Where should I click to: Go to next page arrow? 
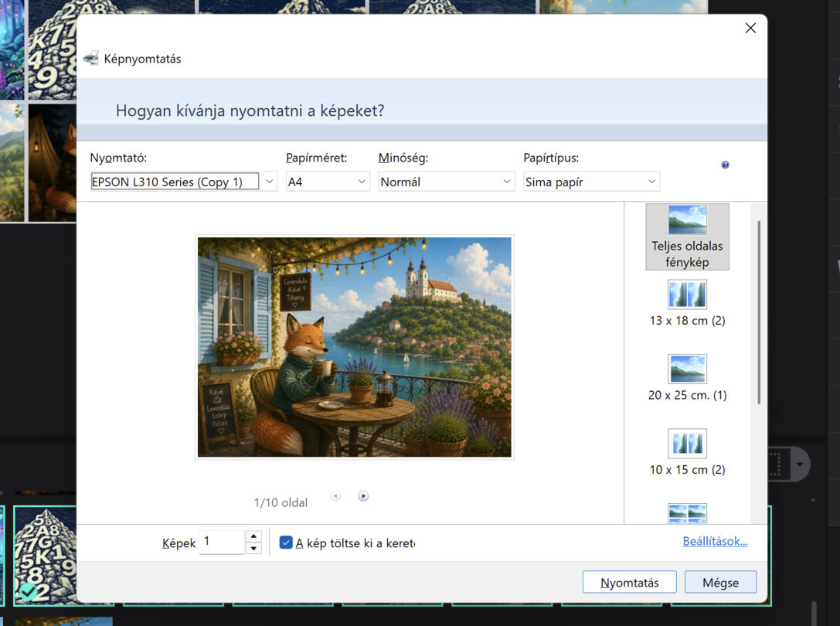(363, 495)
